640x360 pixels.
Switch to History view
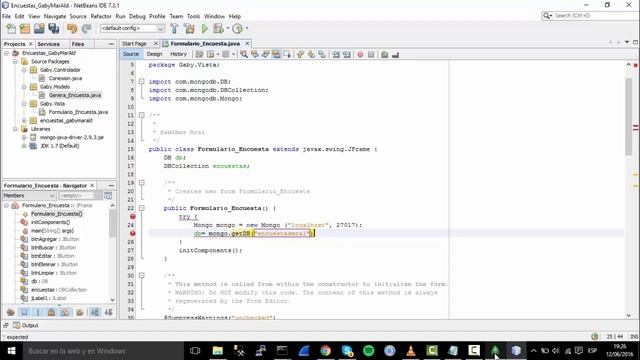(178, 54)
